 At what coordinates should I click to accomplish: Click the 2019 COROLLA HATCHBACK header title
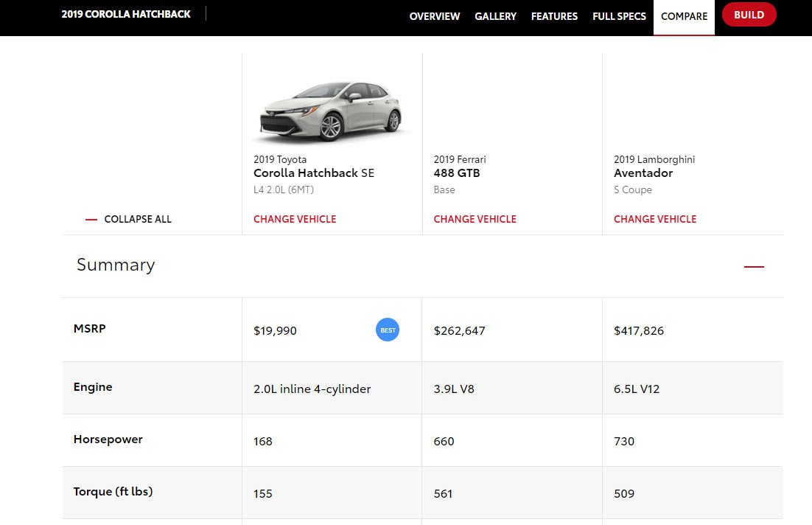(x=126, y=13)
